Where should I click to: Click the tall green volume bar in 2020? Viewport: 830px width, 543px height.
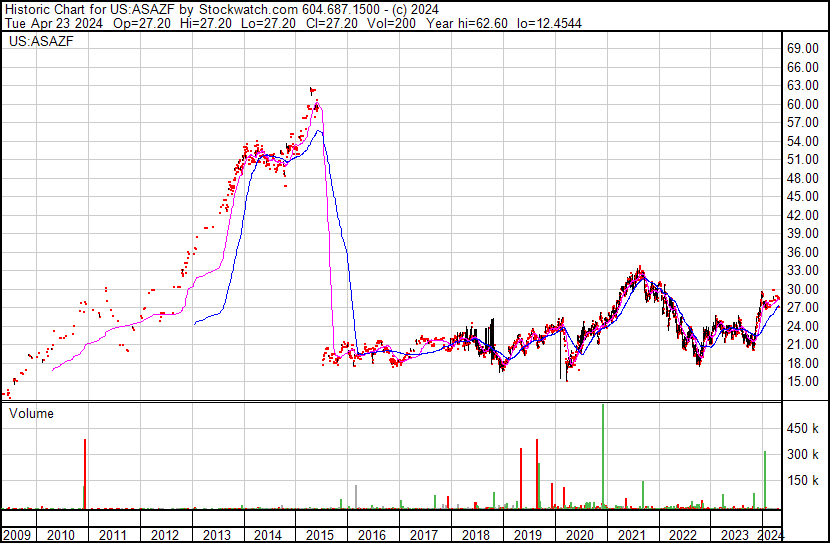[603, 456]
